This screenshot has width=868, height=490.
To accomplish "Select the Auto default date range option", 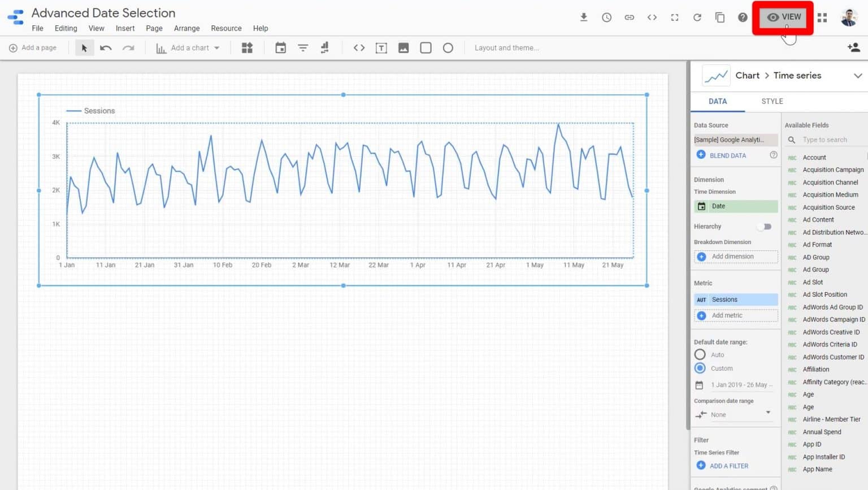I will click(700, 354).
